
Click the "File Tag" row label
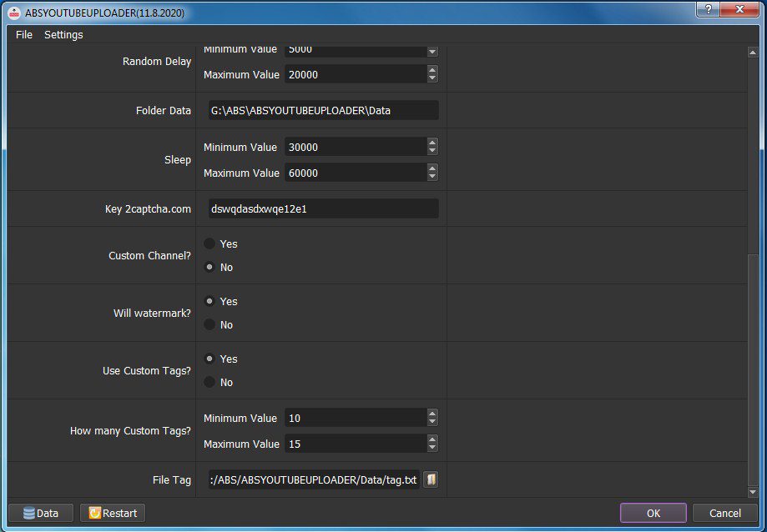[172, 480]
